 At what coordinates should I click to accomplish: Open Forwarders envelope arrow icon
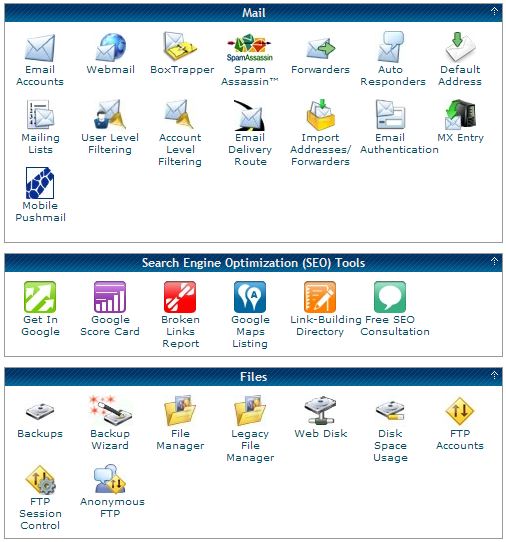click(x=320, y=49)
